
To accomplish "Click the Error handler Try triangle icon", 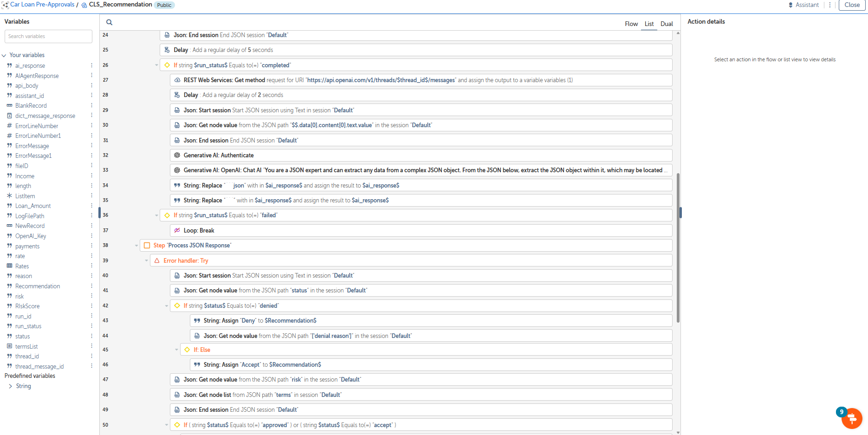I will [x=157, y=261].
